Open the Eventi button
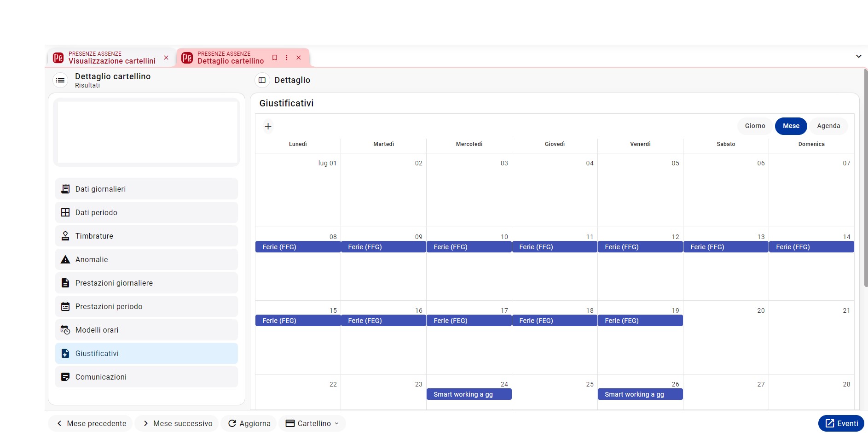The image size is (868, 433). click(x=841, y=423)
